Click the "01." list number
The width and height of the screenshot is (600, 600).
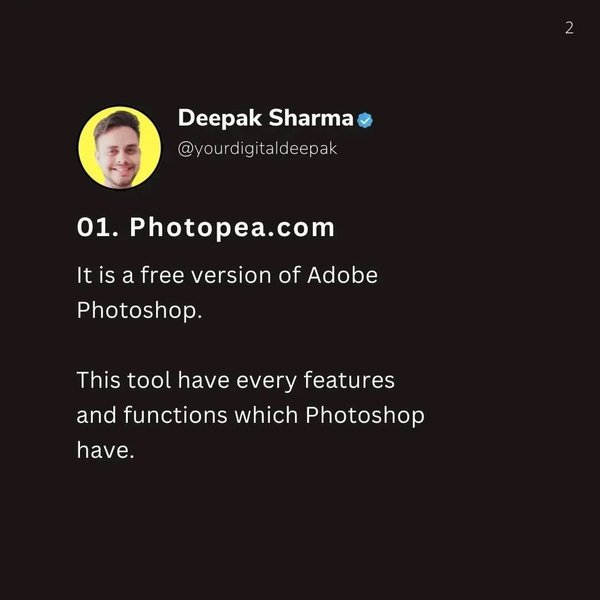click(99, 228)
